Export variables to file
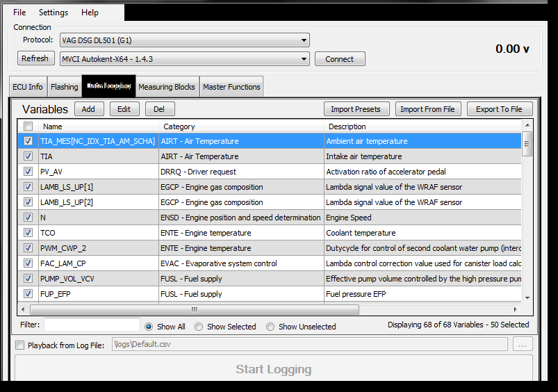 (499, 109)
